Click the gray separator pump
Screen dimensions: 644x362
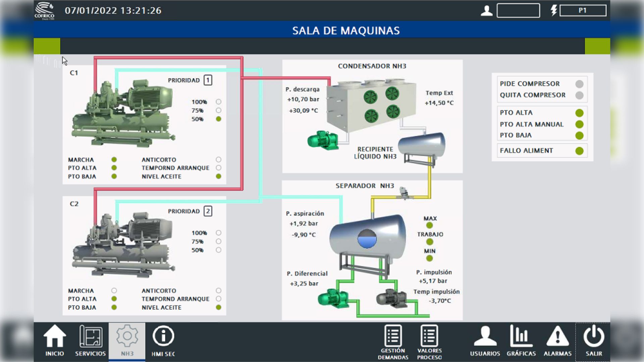click(391, 298)
